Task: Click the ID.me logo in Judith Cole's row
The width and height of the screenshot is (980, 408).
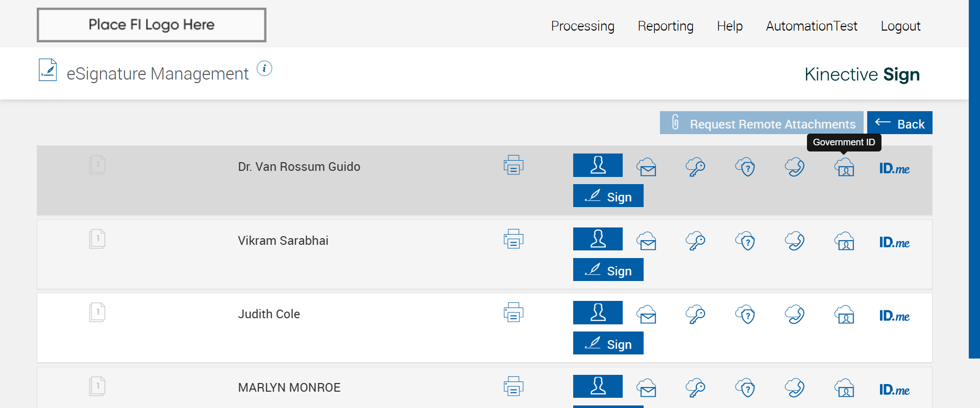Action: 894,316
